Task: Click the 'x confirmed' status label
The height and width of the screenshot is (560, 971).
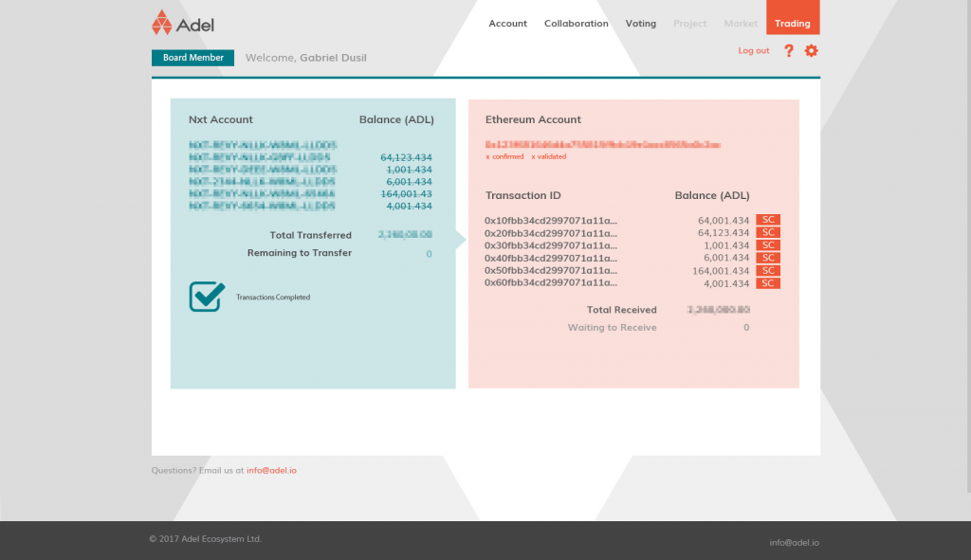Action: (x=504, y=156)
